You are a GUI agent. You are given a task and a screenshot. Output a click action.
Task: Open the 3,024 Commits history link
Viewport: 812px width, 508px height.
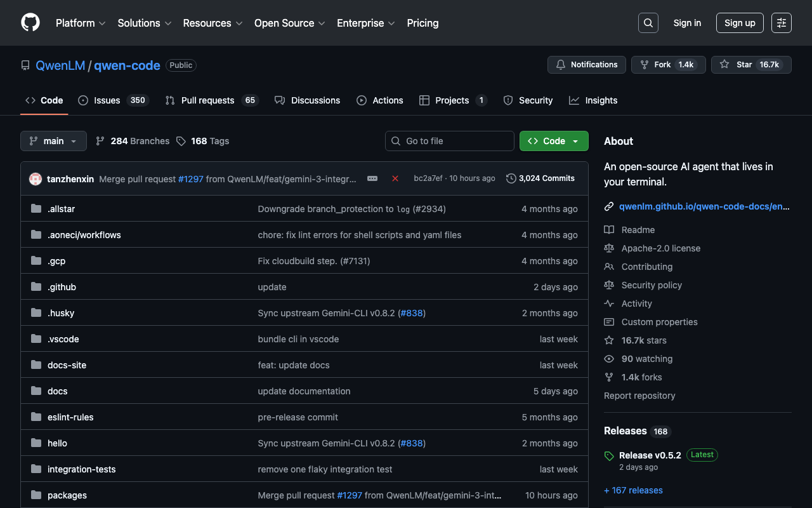tap(540, 178)
